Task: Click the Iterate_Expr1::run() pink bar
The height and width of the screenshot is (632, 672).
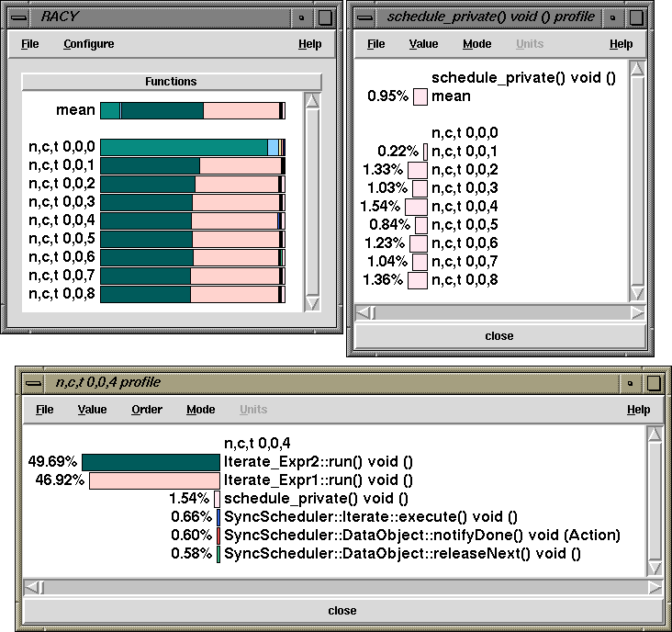Action: pyautogui.click(x=154, y=481)
